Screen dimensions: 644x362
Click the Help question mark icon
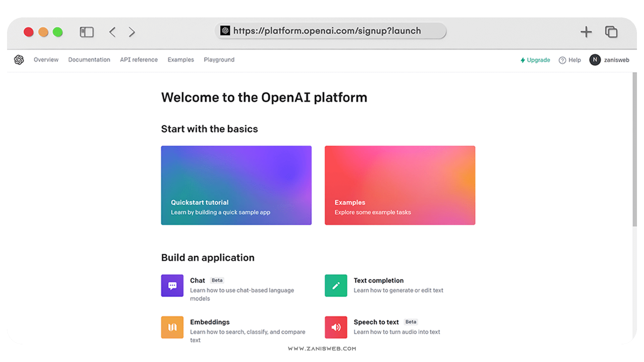pos(562,60)
